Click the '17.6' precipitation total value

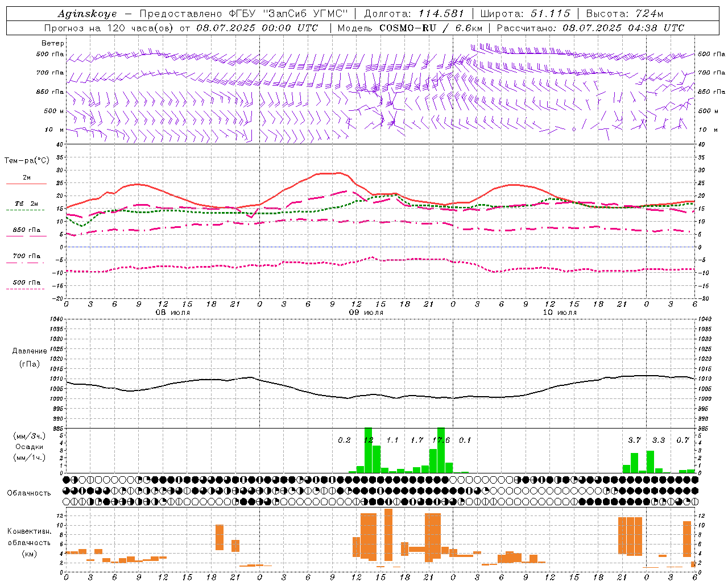[441, 440]
